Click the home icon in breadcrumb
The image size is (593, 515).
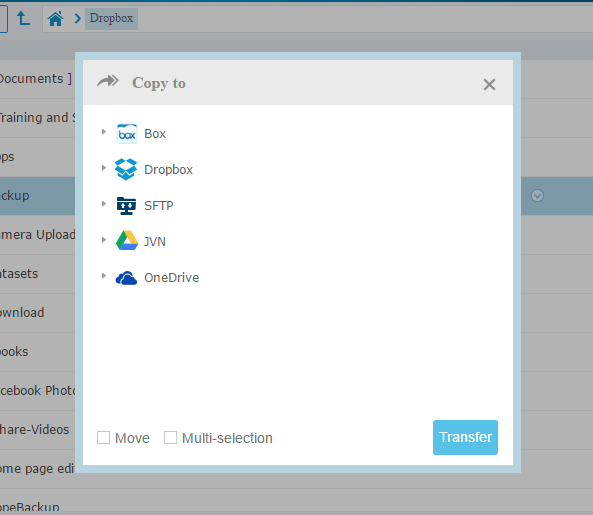coord(55,19)
